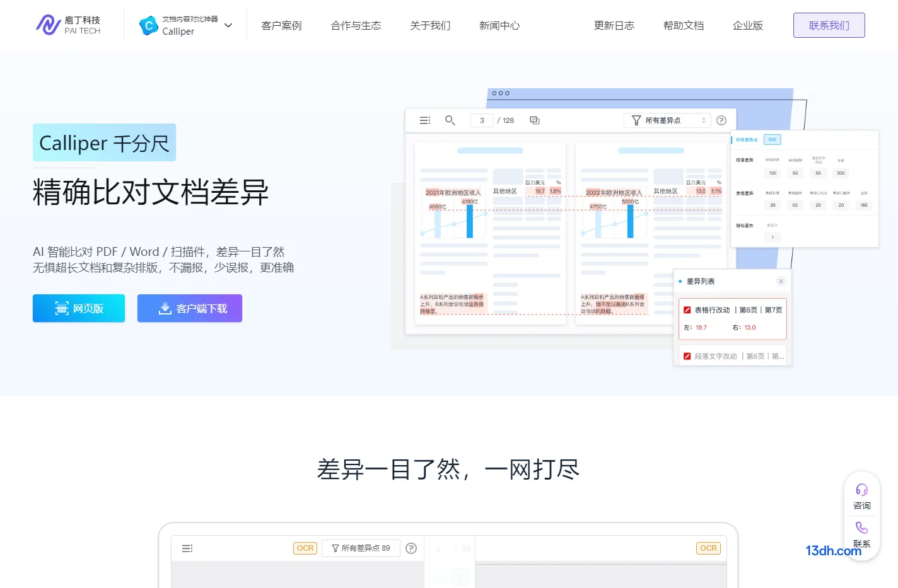Click the scan frame icon on 网页版 button
This screenshot has height=588, width=898.
point(62,308)
